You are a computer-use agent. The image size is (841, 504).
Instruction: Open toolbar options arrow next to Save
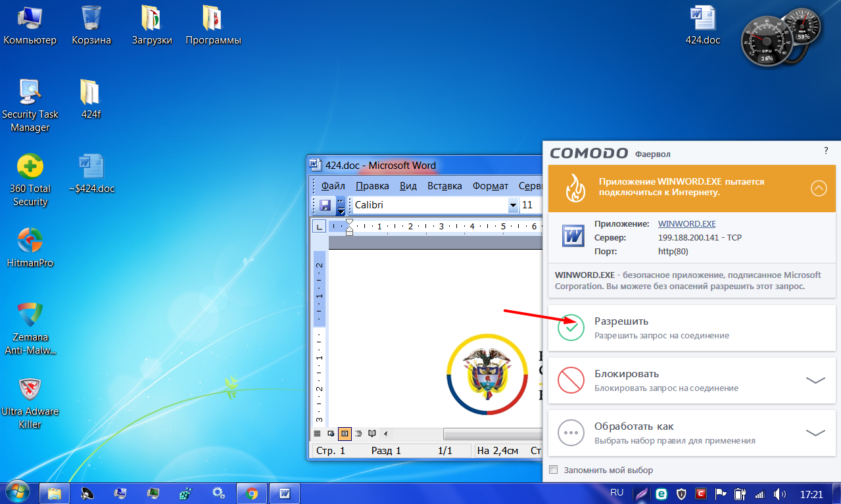341,205
